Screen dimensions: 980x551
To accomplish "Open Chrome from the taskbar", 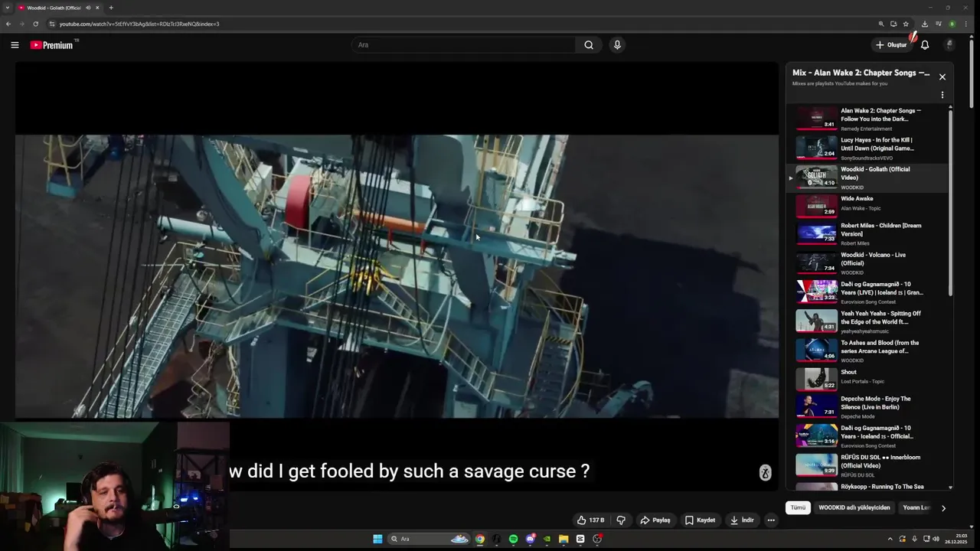I will 479,539.
